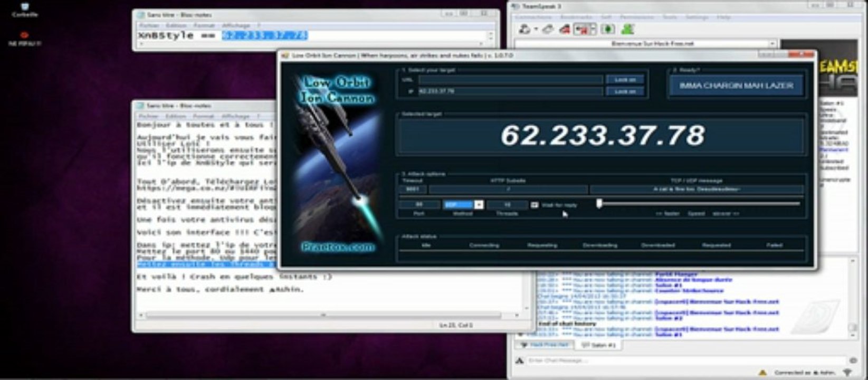The image size is (868, 380).
Task: Open Fichier menu in the upper Notepad window
Action: coord(149,25)
